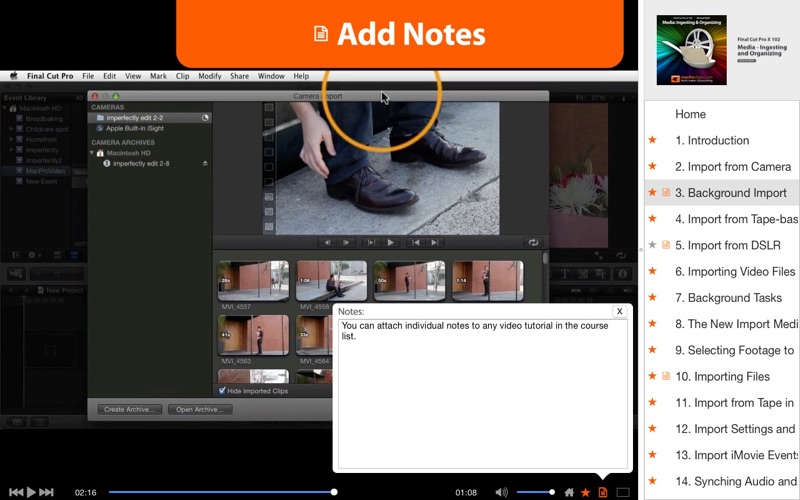Toggle loop playback in Camera Import viewer
Viewport: 800px width, 500px height.
point(533,243)
